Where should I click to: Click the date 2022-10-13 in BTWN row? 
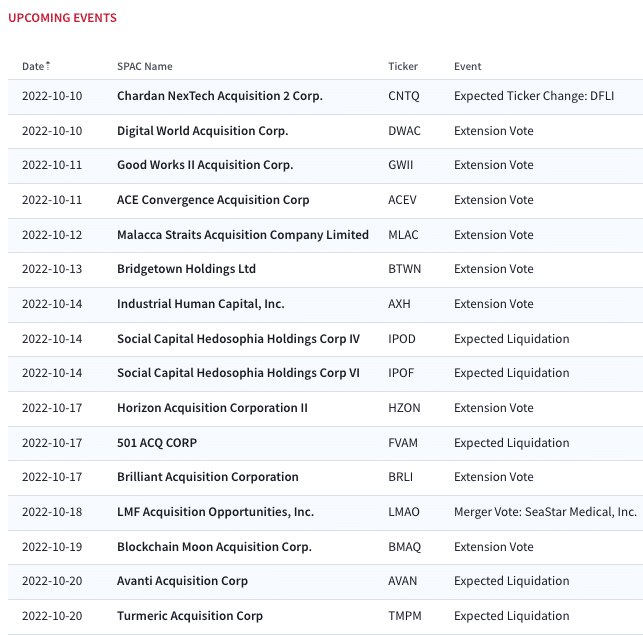[x=52, y=269]
